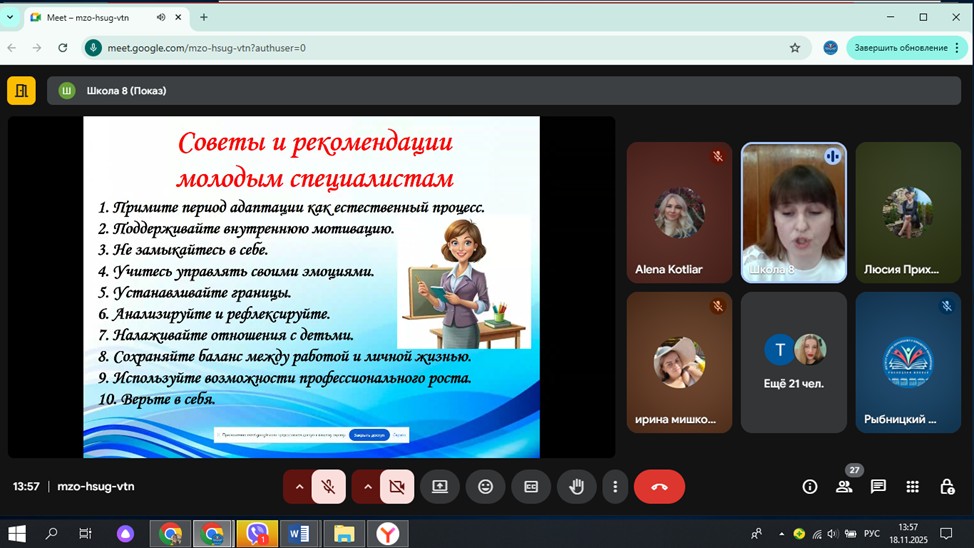Viewport: 974px width, 548px height.
Task: Open host controls lock icon
Action: (946, 487)
